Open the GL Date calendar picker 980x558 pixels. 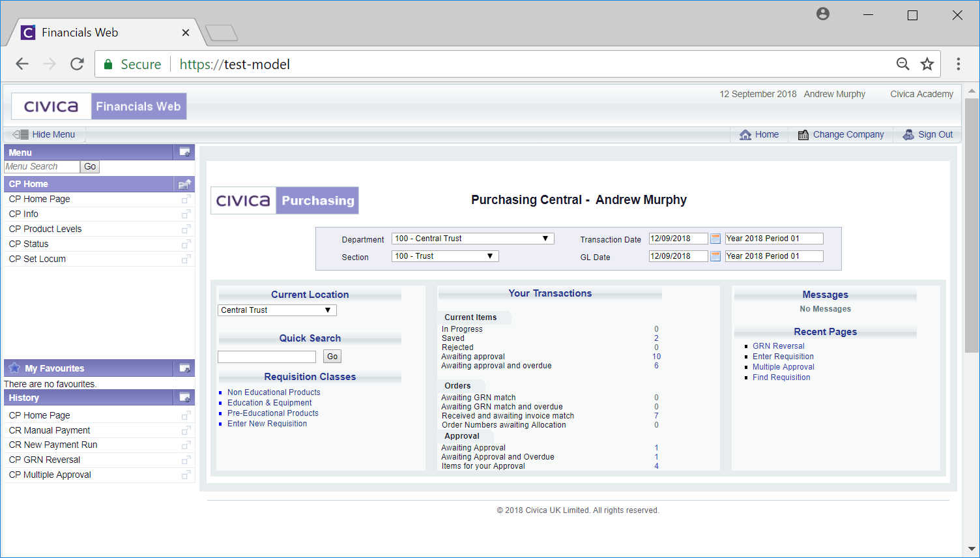715,256
